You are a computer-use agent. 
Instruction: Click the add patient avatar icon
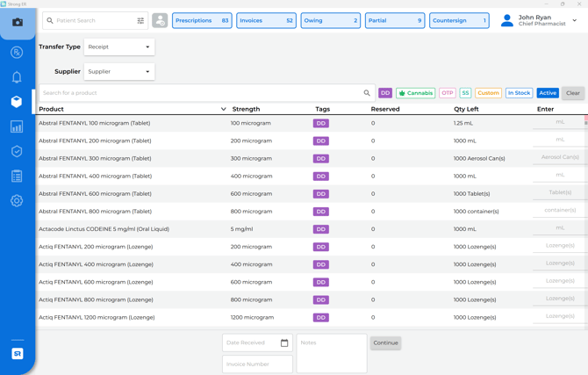click(160, 20)
